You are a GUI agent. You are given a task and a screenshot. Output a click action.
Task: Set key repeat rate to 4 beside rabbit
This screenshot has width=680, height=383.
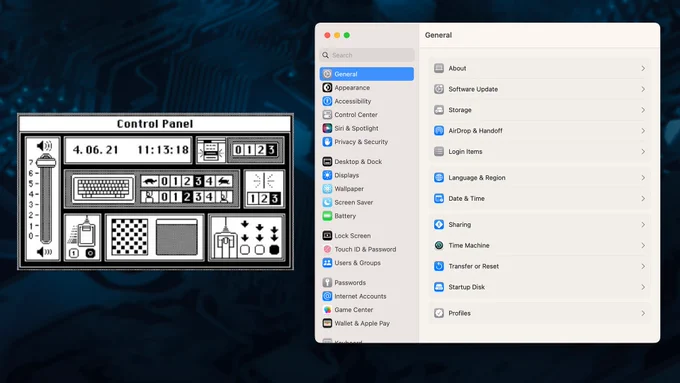coord(209,181)
